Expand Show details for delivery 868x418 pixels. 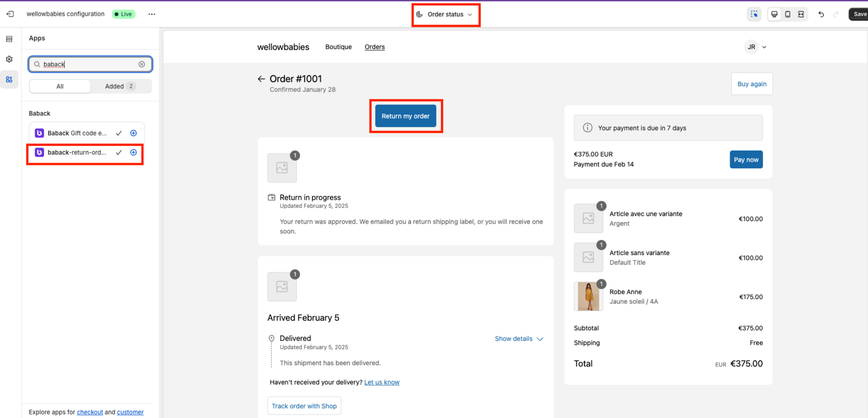519,339
